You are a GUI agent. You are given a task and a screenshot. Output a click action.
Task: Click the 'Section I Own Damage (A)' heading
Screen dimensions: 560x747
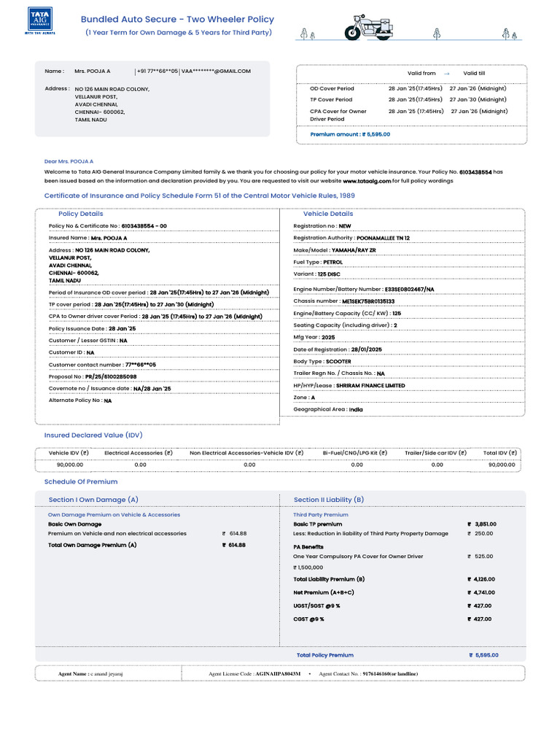pyautogui.click(x=93, y=500)
